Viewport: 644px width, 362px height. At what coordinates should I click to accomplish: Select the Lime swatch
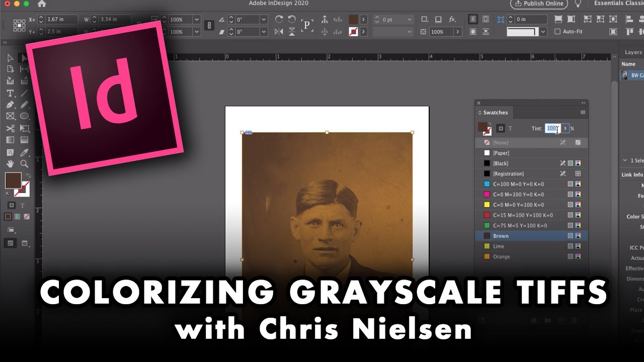531,246
